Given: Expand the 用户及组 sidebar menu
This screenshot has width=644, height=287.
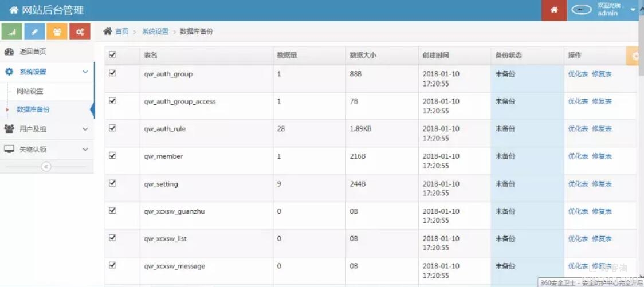Looking at the screenshot, I should point(47,129).
